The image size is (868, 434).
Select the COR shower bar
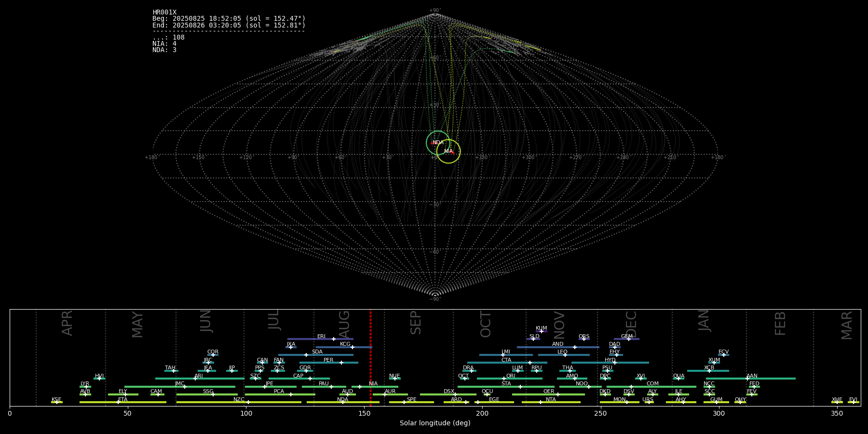[x=213, y=355]
